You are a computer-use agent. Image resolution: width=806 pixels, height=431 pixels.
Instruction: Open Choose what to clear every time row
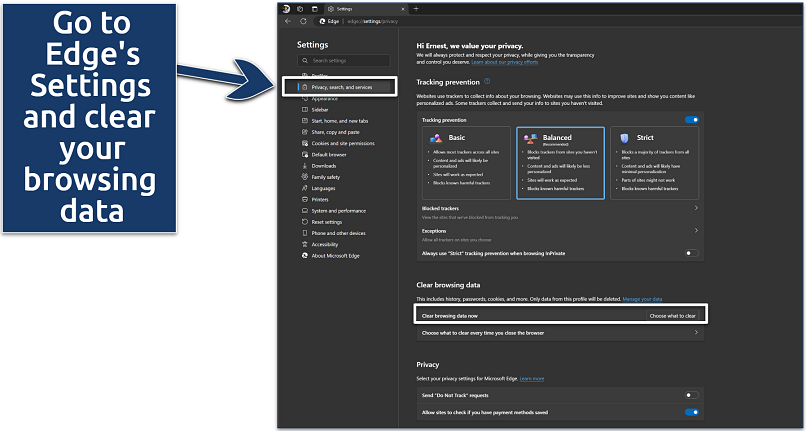point(560,333)
